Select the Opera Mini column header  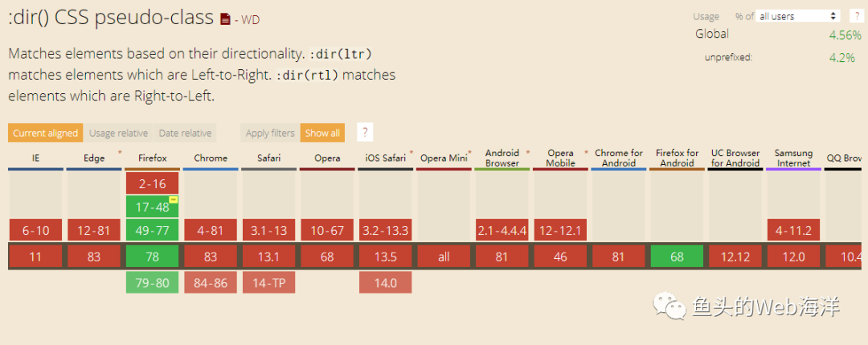pos(444,158)
